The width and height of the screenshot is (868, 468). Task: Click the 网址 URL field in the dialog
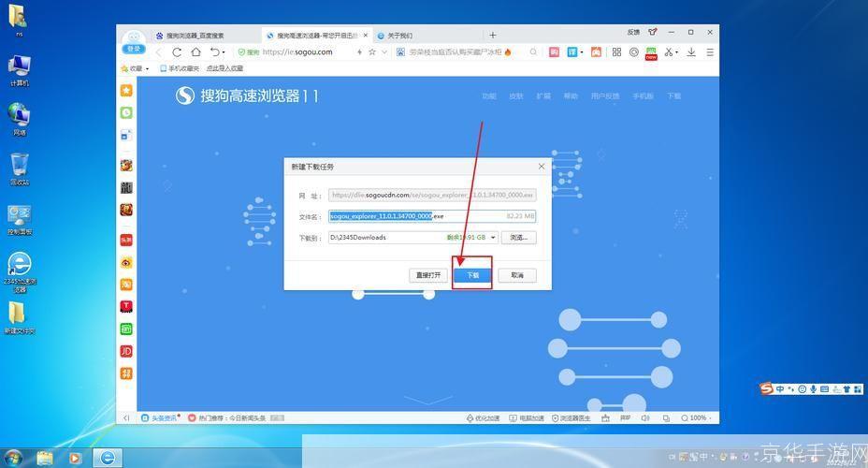pyautogui.click(x=432, y=195)
